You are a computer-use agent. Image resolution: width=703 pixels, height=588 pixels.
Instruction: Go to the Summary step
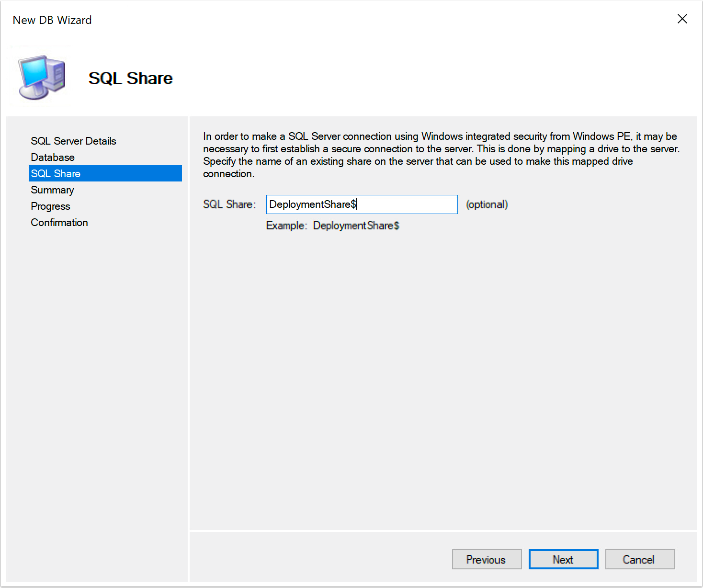click(x=52, y=190)
